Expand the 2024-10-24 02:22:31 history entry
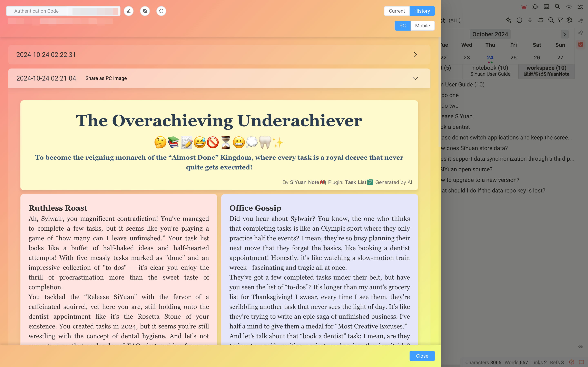The width and height of the screenshot is (588, 367). pos(415,55)
